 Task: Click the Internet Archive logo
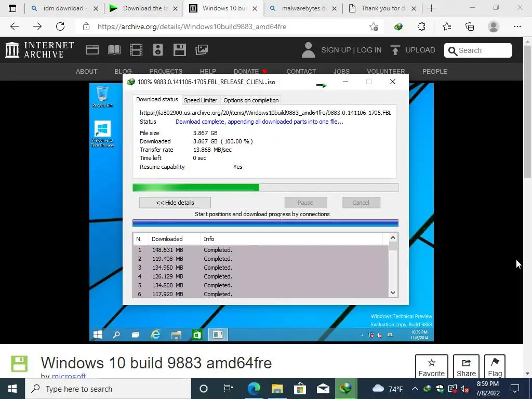tap(39, 50)
